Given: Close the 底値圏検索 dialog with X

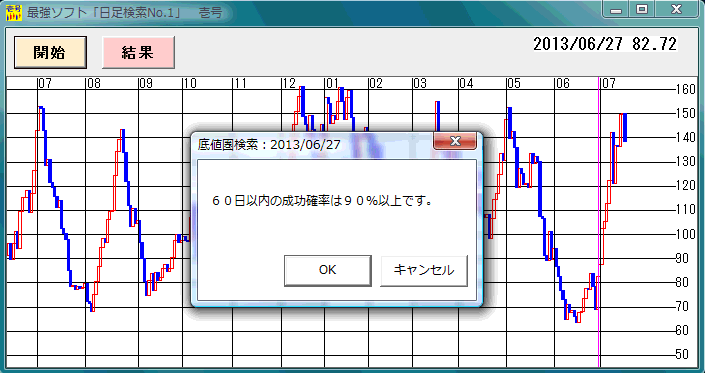Looking at the screenshot, I should (455, 141).
